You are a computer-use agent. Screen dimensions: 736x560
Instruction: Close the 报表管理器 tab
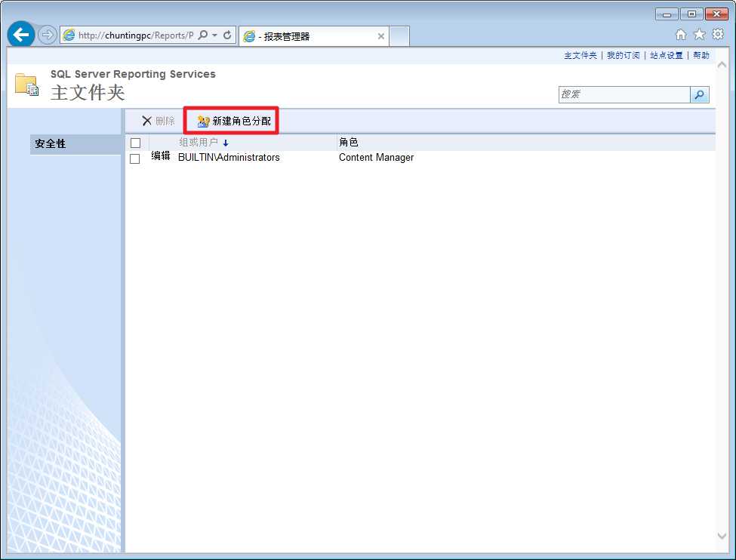coord(380,36)
